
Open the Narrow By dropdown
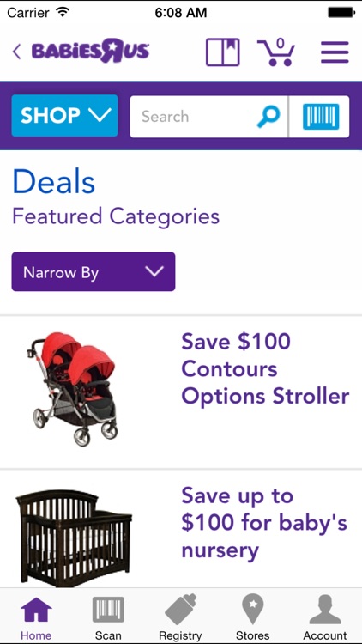(x=94, y=272)
